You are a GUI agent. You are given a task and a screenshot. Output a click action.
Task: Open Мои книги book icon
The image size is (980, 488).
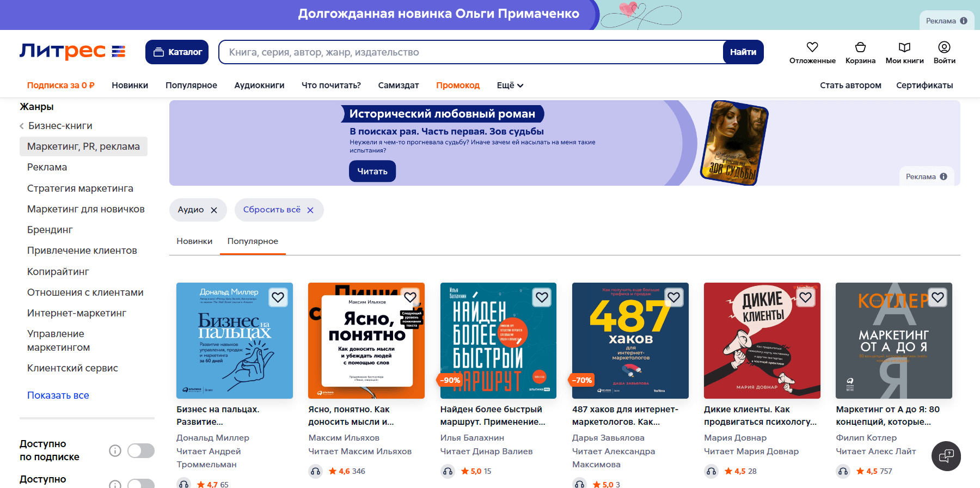[x=904, y=47]
